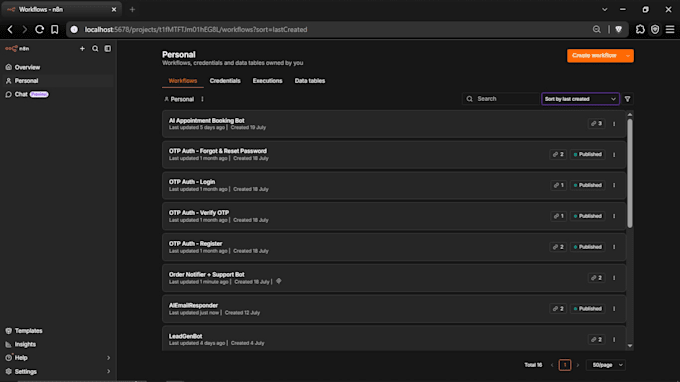Click credential count badge on AI Appointment Booking Bot

(x=596, y=124)
